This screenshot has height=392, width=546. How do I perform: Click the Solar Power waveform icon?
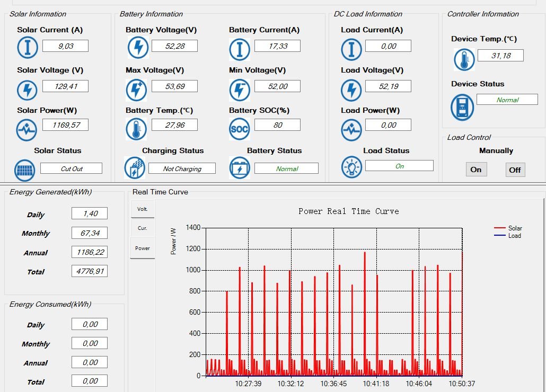(x=27, y=129)
